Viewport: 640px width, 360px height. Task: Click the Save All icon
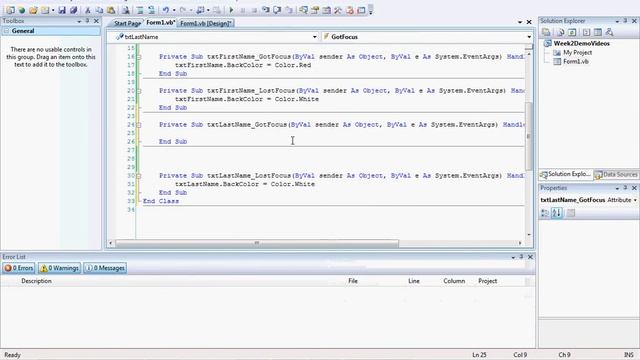coord(73,10)
